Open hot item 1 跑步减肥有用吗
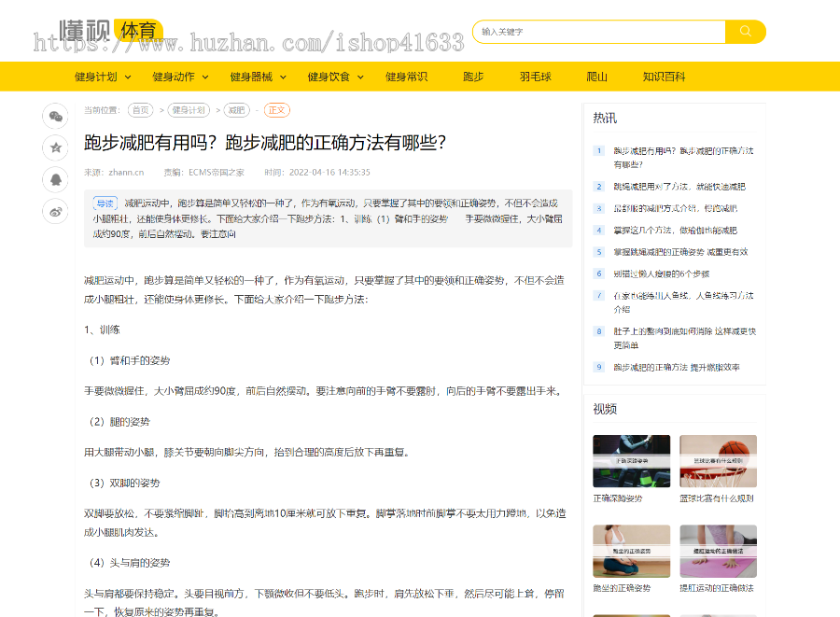Image resolution: width=840 pixels, height=617 pixels. (683, 158)
